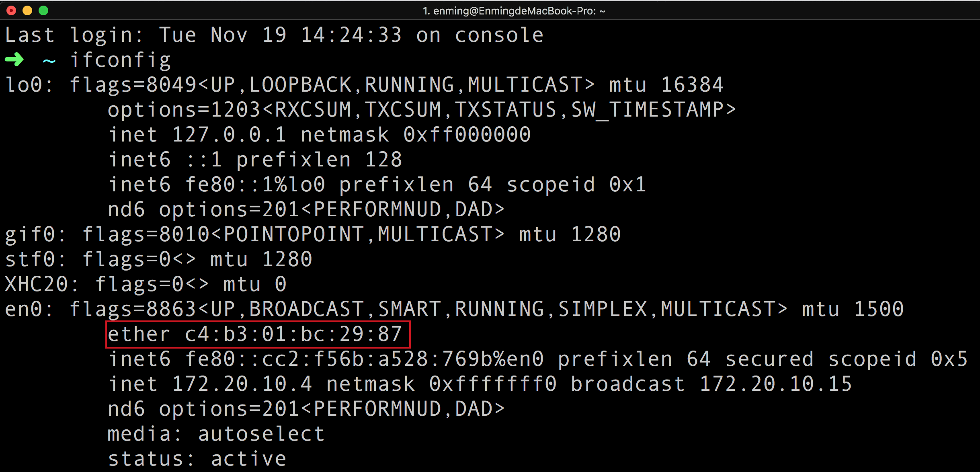Click the "status: active" line
The height and width of the screenshot is (472, 980).
pos(197,459)
